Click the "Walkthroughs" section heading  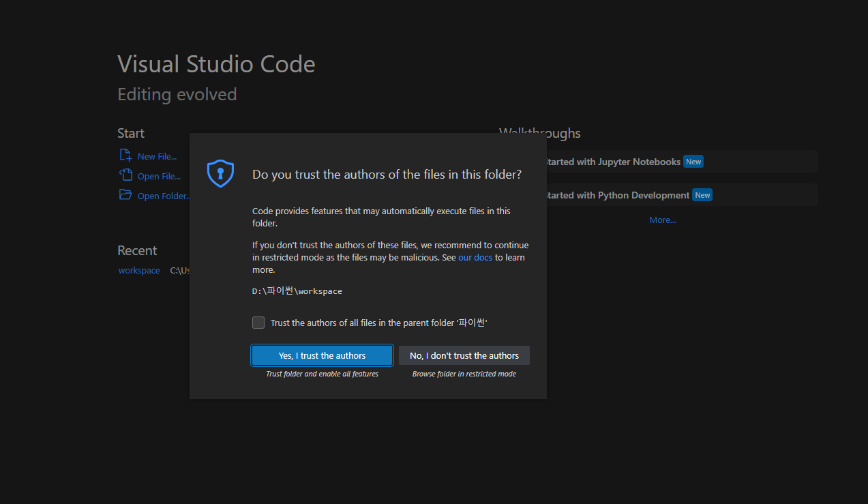click(540, 133)
